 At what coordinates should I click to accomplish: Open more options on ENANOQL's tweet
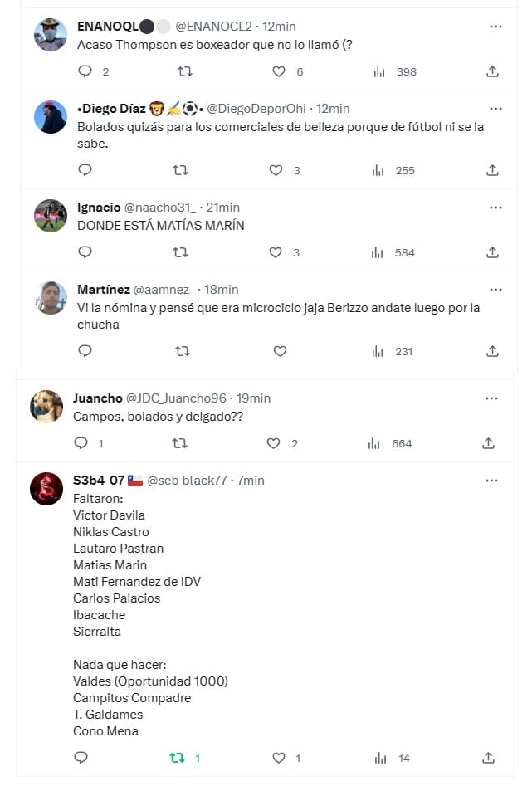[x=495, y=27]
